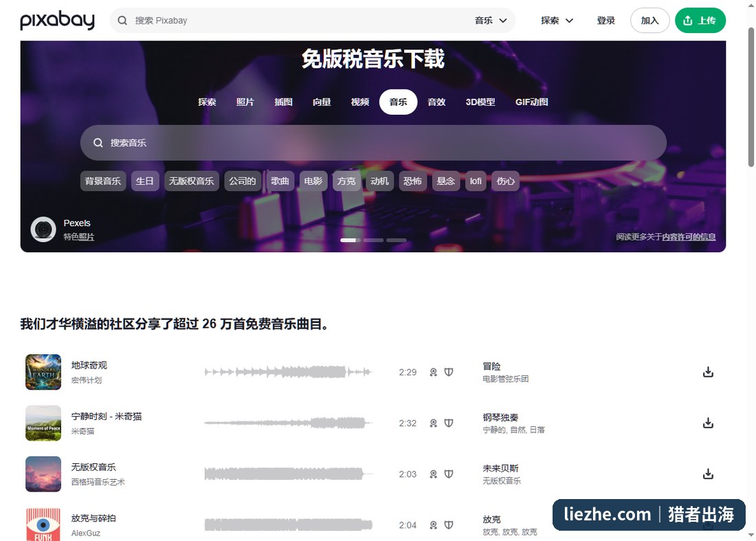Open the 电影管弦乐团 tag link
Viewport: 756px width, 541px height.
(x=505, y=379)
